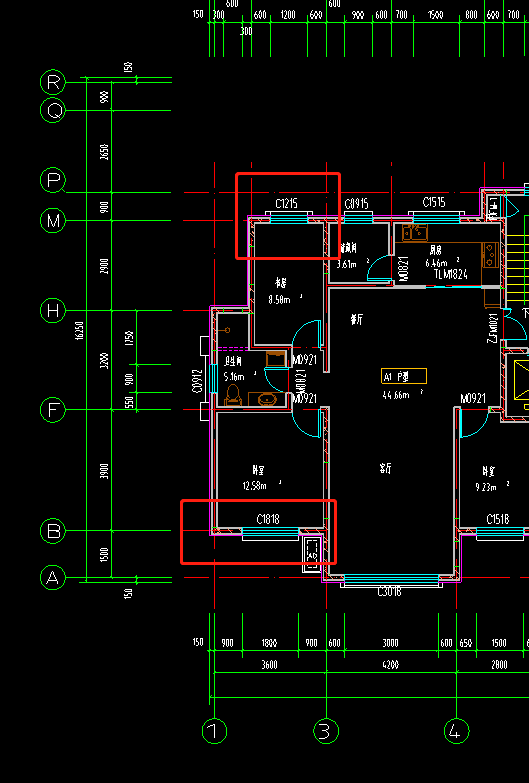Pick the vertical dimension 550
The width and height of the screenshot is (529, 783).
tap(129, 402)
